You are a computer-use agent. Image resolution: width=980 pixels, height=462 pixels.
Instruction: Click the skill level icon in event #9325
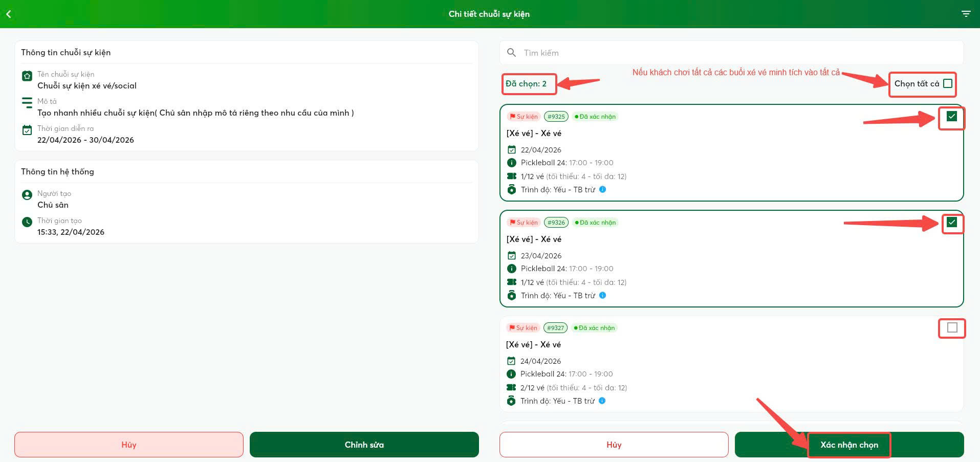(512, 189)
